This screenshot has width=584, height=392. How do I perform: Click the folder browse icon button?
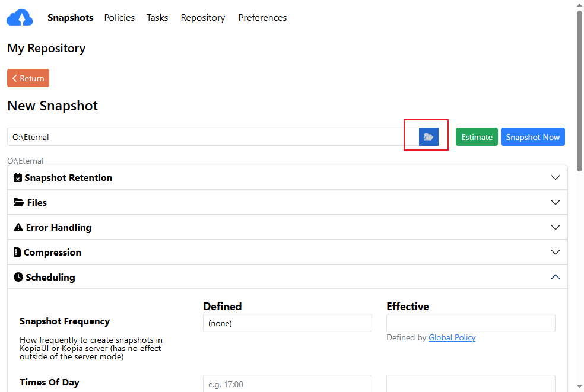tap(429, 137)
